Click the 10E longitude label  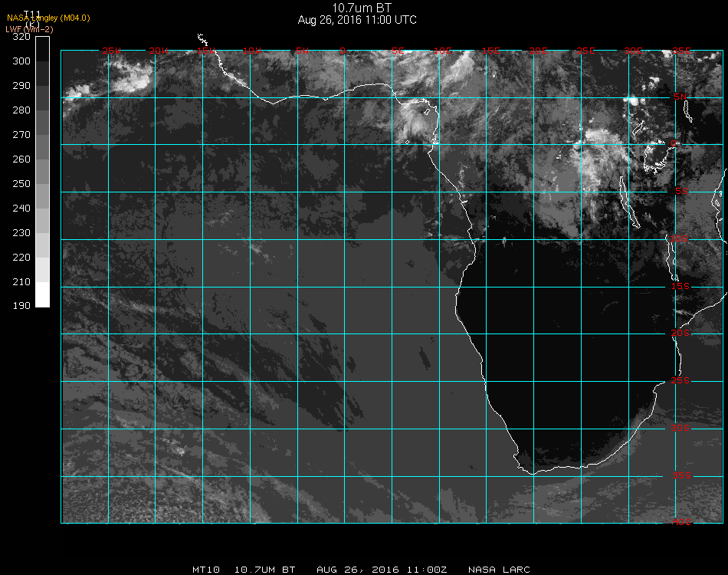[x=442, y=51]
